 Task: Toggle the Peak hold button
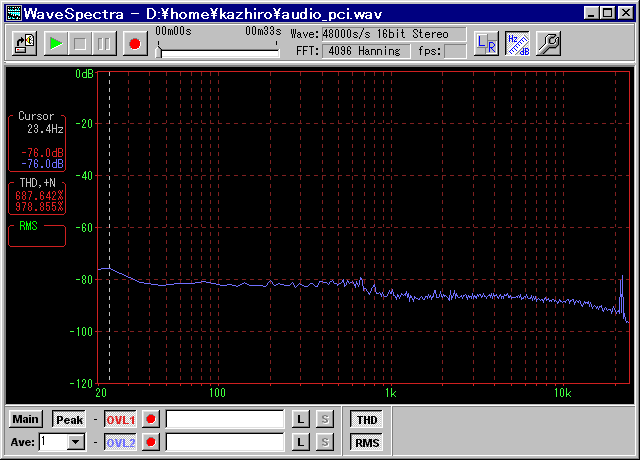point(69,420)
